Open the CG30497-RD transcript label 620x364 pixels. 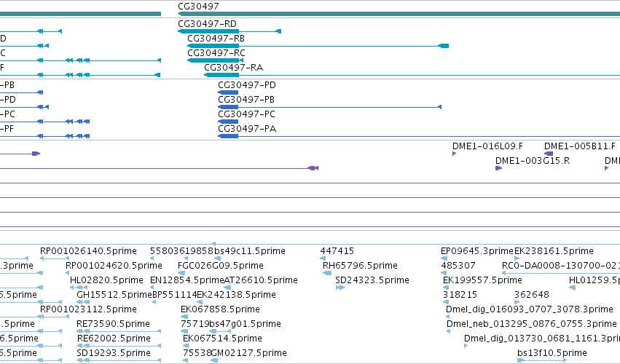click(207, 24)
